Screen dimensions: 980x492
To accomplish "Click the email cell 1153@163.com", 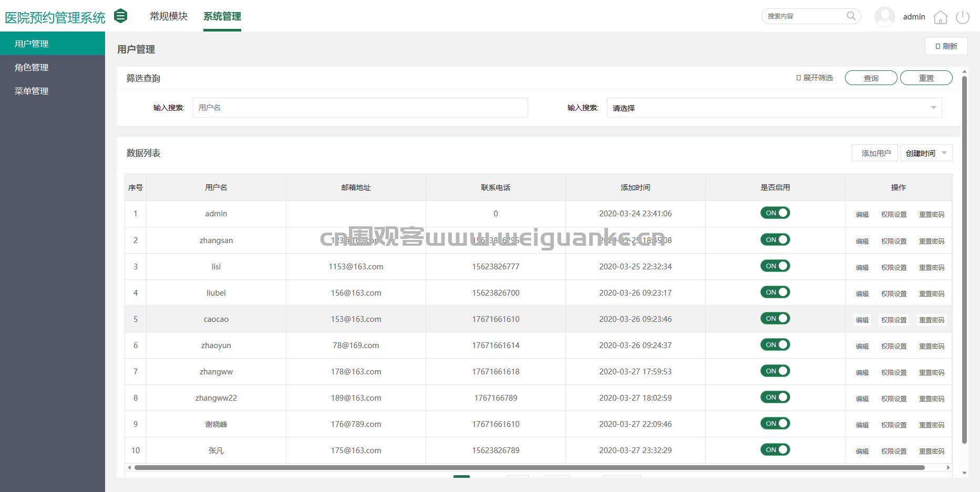I will pyautogui.click(x=356, y=267).
